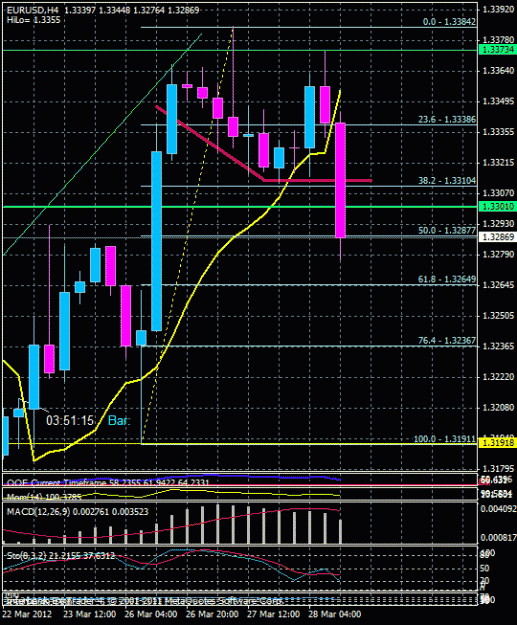517x625 pixels.
Task: Click the 26 Mar 04:00 time axis label
Action: pos(151,614)
